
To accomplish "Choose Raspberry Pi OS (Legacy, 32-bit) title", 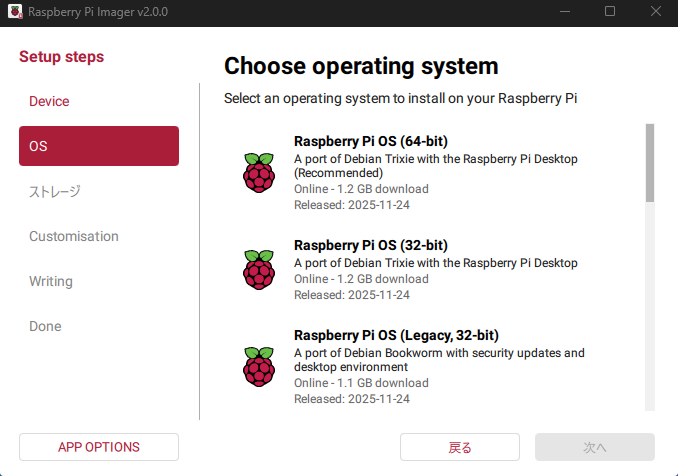I will (x=396, y=335).
